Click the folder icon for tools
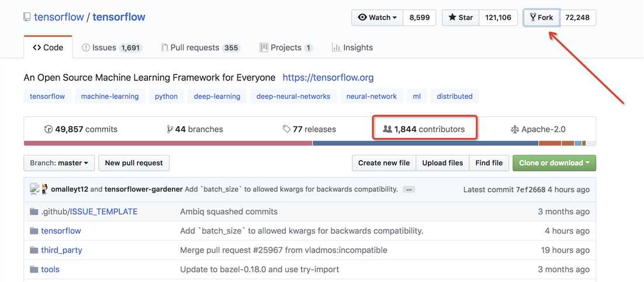644x282 pixels. [34, 269]
